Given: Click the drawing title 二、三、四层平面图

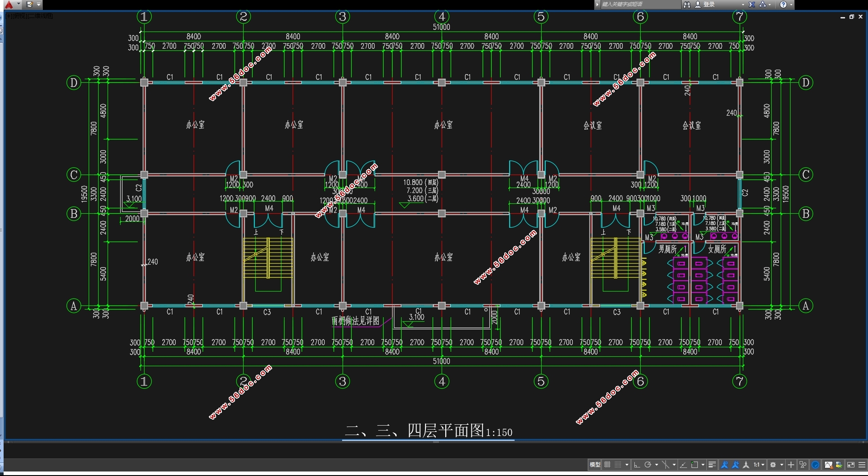Looking at the screenshot, I should 415,431.
